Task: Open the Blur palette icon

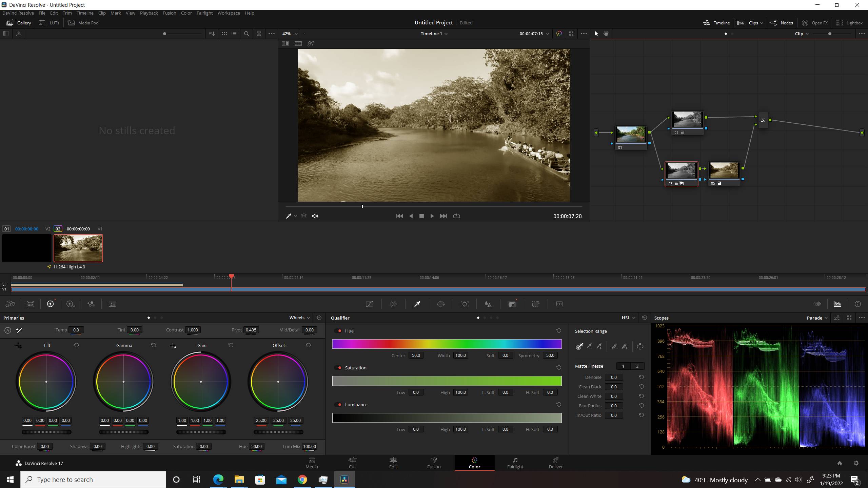Action: pos(488,304)
